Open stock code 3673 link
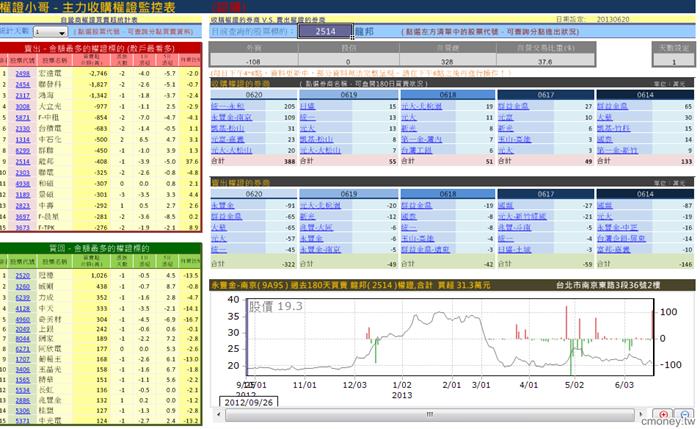This screenshot has width=700, height=429. tap(23, 227)
